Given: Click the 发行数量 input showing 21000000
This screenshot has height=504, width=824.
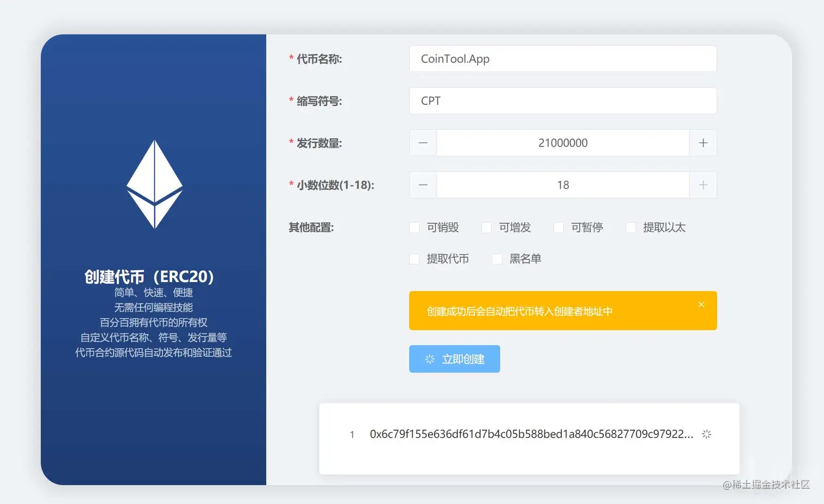Looking at the screenshot, I should (x=563, y=143).
